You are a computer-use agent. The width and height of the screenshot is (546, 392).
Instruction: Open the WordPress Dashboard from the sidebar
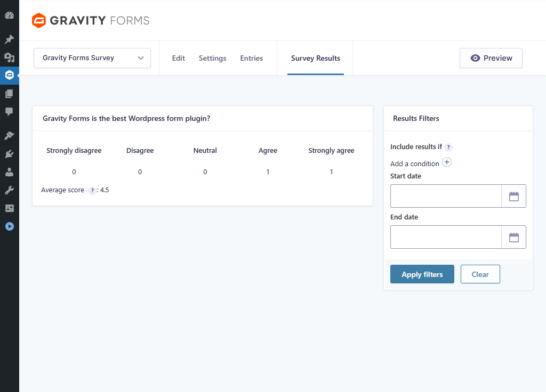9,15
